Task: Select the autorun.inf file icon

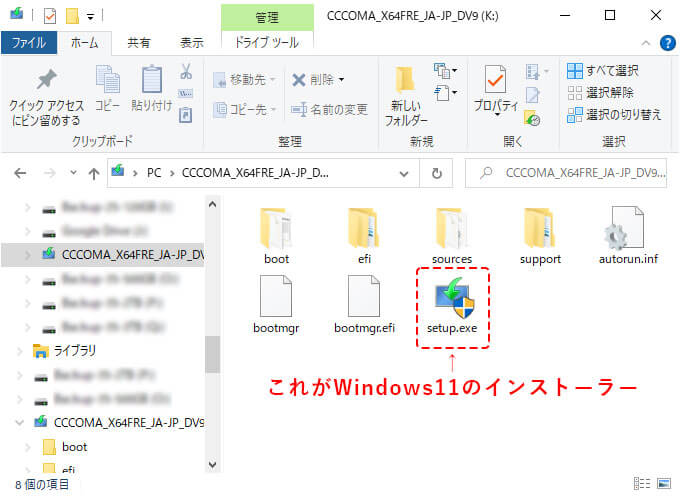Action: 625,228
